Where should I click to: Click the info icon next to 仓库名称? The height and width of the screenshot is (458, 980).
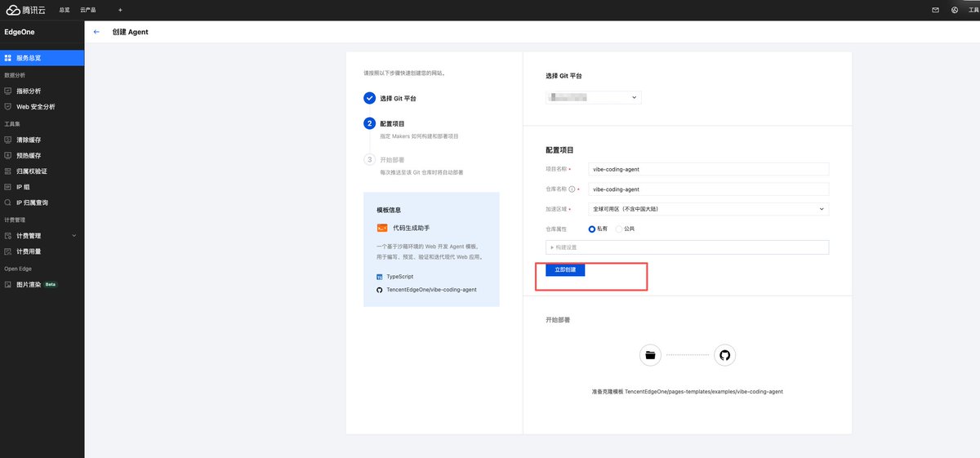[572, 189]
